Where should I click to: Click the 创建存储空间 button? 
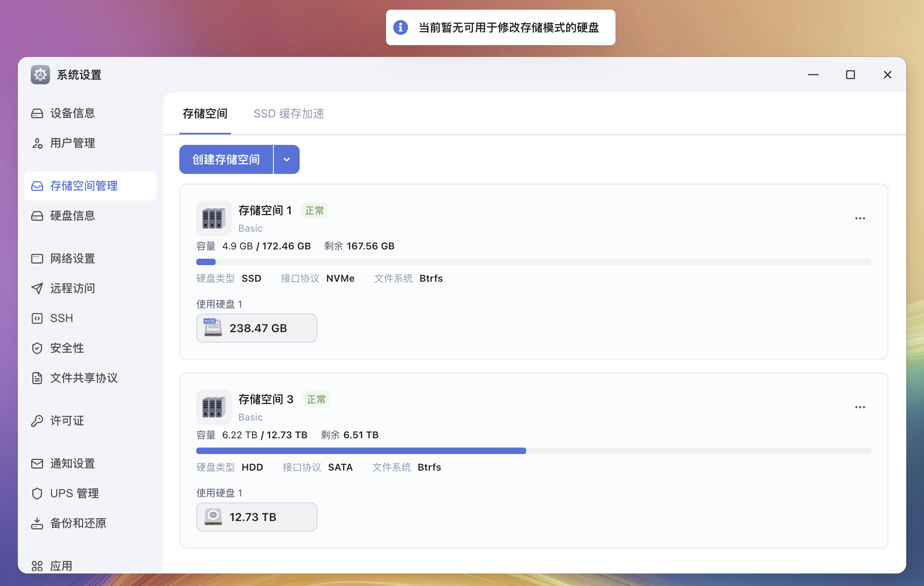[226, 159]
